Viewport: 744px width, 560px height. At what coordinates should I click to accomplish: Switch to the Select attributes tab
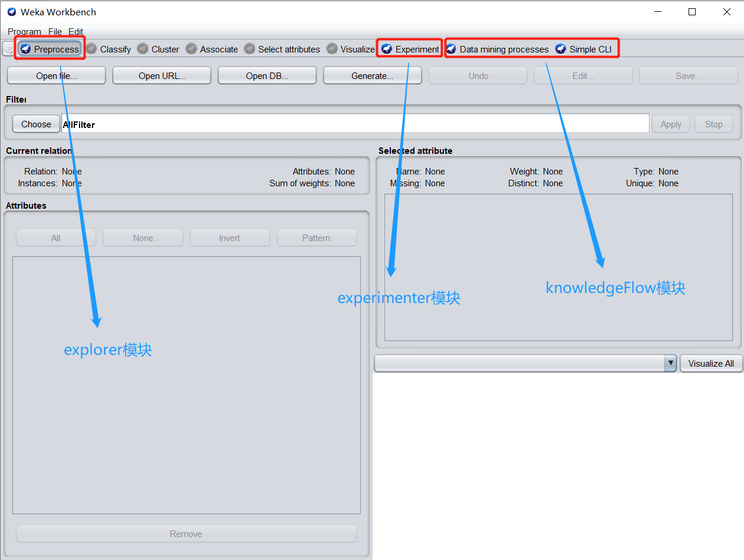[289, 49]
